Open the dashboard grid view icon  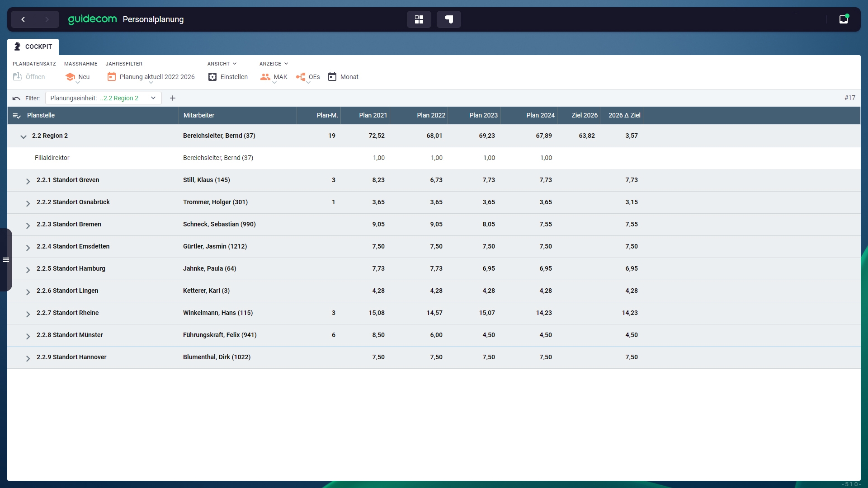coord(419,19)
